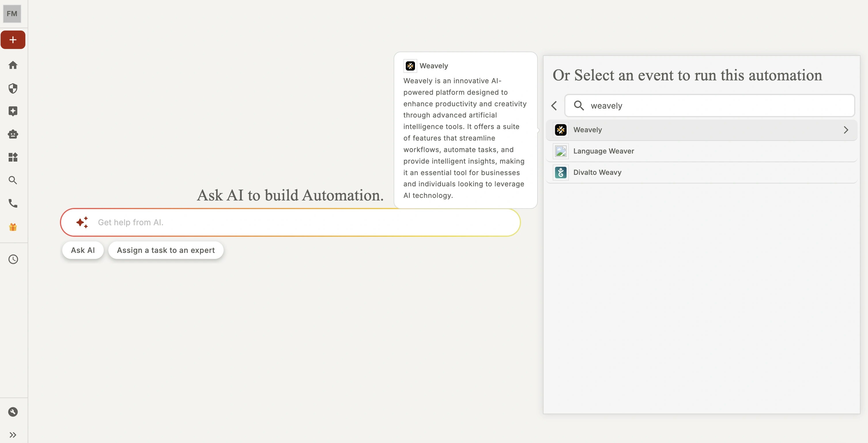
Task: Create new item with the red plus button
Action: pyautogui.click(x=13, y=39)
